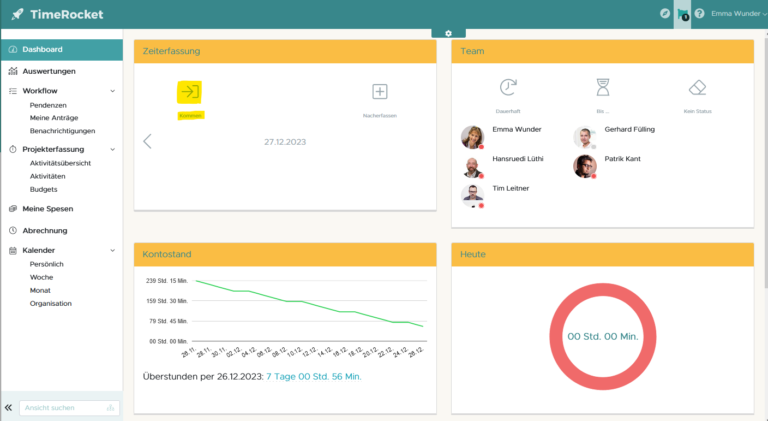Open the help question mark icon
This screenshot has height=421, width=768.
pos(699,14)
